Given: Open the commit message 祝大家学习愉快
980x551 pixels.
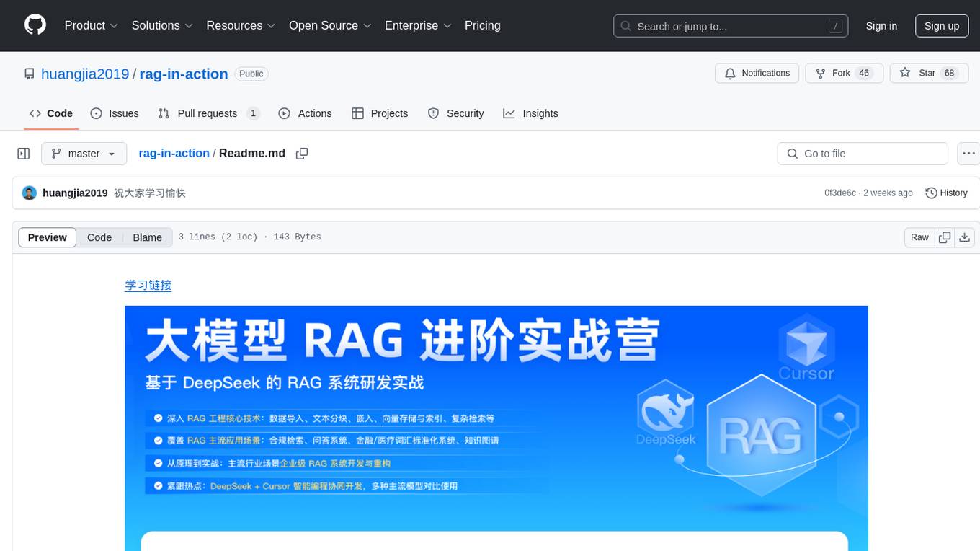Looking at the screenshot, I should (x=150, y=193).
